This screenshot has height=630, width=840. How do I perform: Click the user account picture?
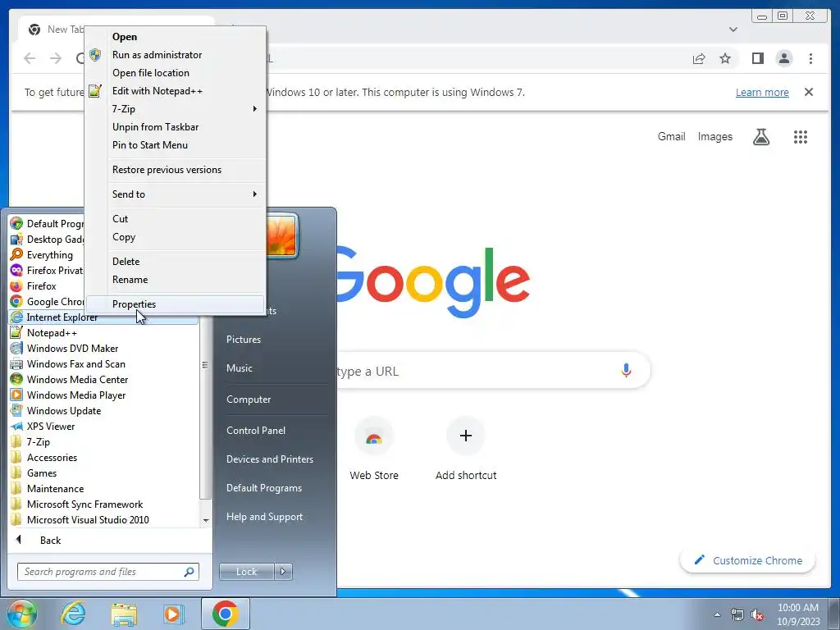(x=282, y=235)
